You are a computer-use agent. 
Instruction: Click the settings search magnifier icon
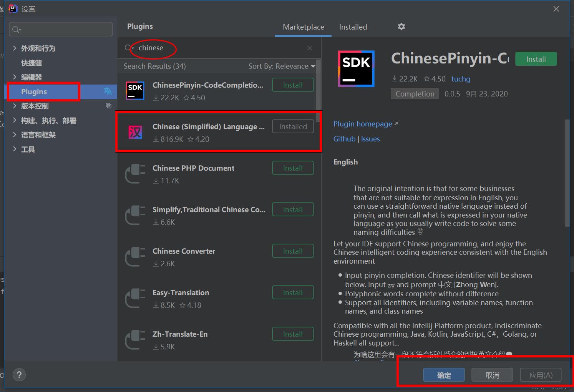(17, 30)
